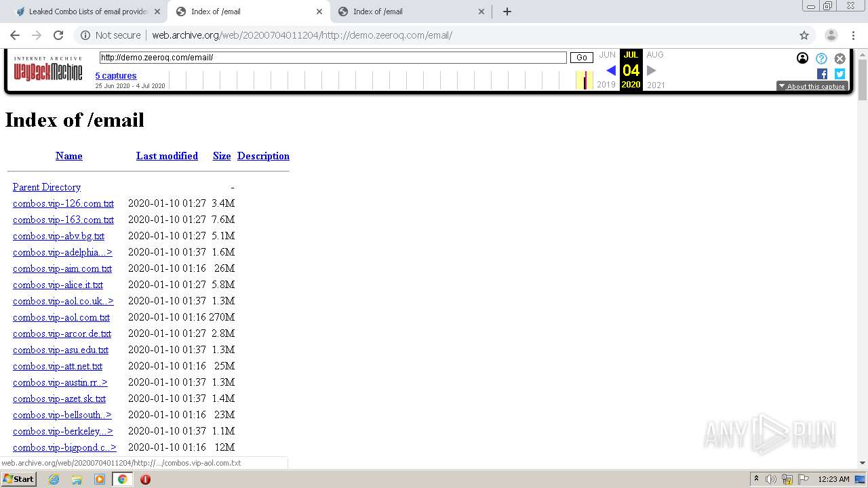
Task: Switch to the third Index of /email tab
Action: click(x=412, y=12)
